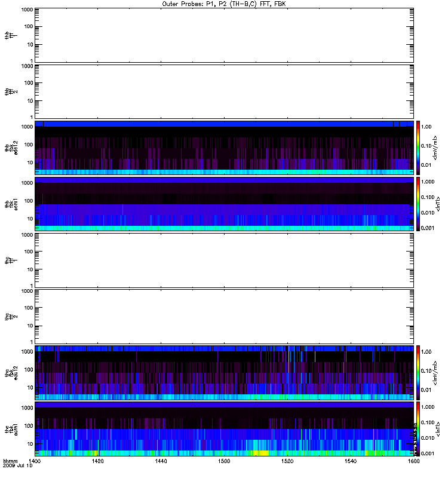Click the 1420 time axis label
This screenshot has width=448, height=478.
pos(97,461)
